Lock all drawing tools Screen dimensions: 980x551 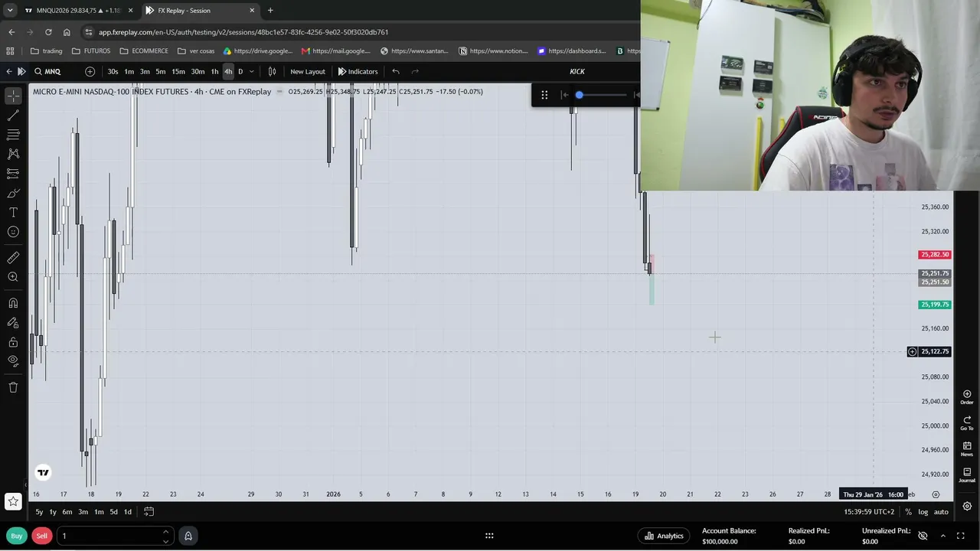13,342
